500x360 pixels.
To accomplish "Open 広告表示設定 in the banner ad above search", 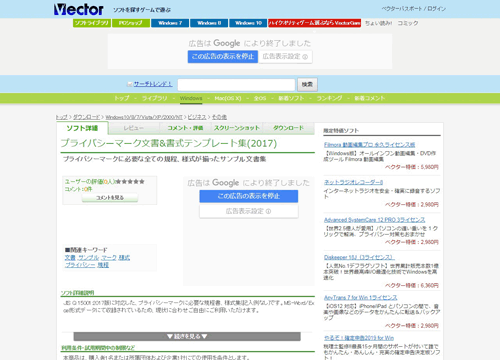I will pos(285,56).
